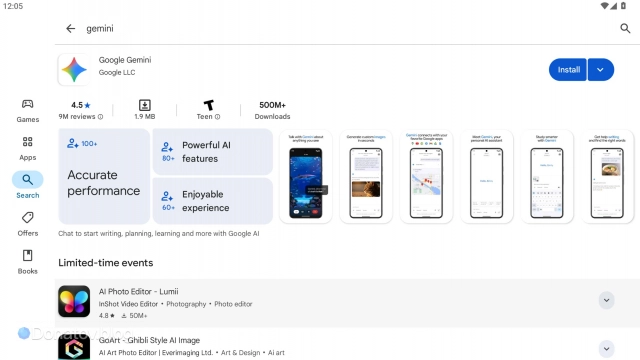Open Get help writing screenshot
Image resolution: width=640 pixels, height=360 pixels.
click(x=607, y=176)
